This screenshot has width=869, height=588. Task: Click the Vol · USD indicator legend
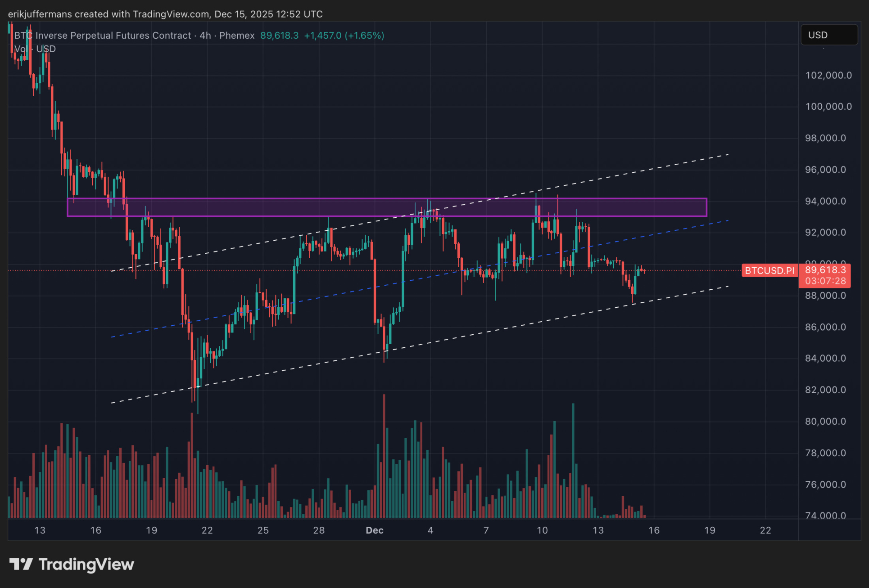(35, 49)
